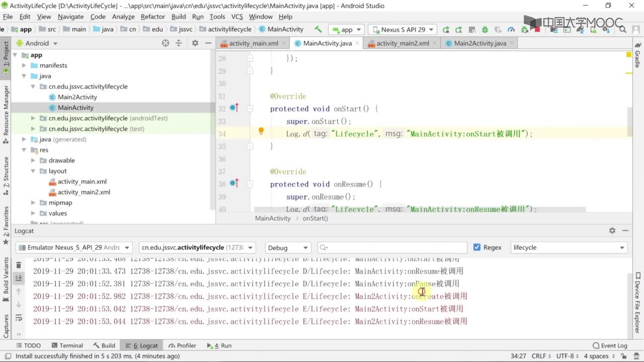This screenshot has width=644, height=362.
Task: Click UTF-8 encoding in status bar
Action: [x=565, y=356]
